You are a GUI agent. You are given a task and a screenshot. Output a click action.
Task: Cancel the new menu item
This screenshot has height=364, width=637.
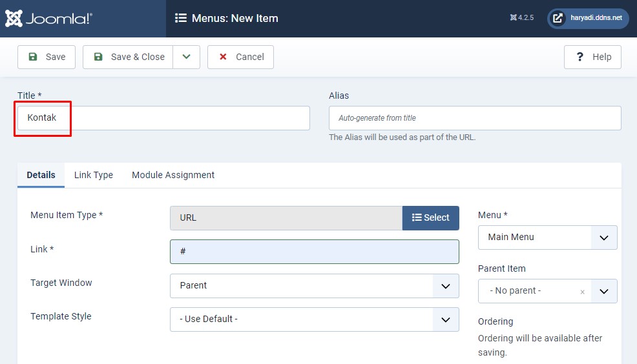(x=240, y=57)
